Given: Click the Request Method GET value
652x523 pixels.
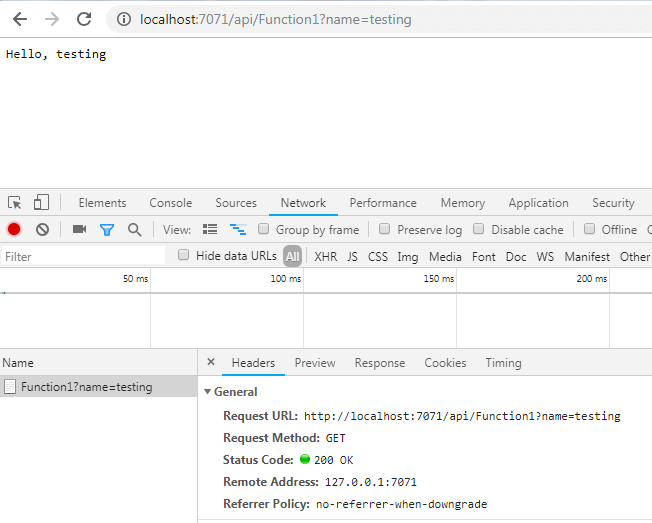Looking at the screenshot, I should 336,438.
